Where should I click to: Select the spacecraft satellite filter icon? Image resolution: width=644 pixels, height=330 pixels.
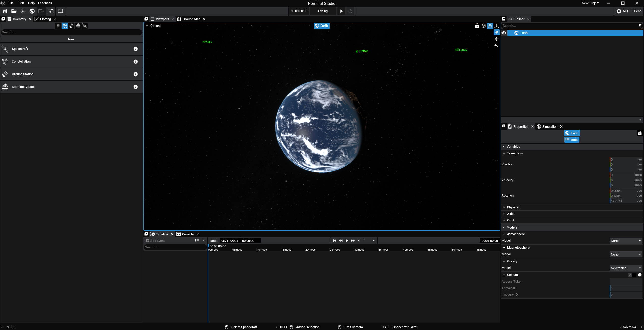(x=85, y=26)
